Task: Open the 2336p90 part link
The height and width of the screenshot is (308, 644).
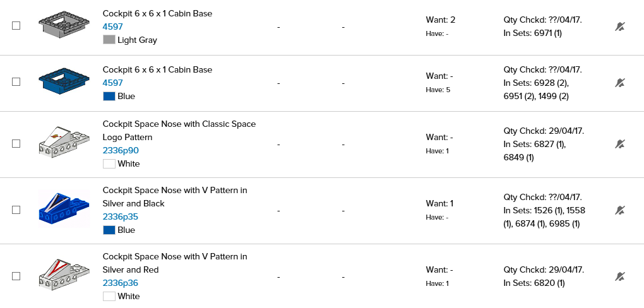Action: tap(121, 150)
